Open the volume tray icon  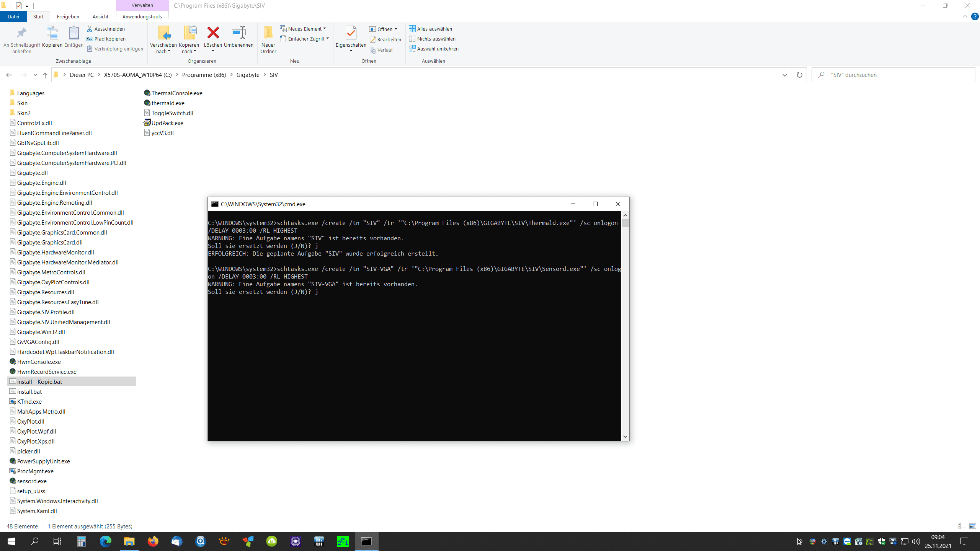[x=916, y=541]
